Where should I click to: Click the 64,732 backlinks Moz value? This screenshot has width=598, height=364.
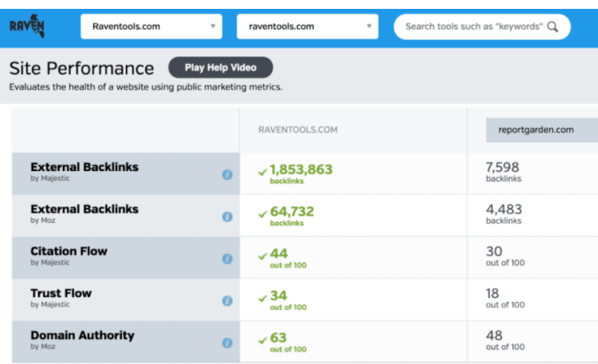[x=292, y=212]
